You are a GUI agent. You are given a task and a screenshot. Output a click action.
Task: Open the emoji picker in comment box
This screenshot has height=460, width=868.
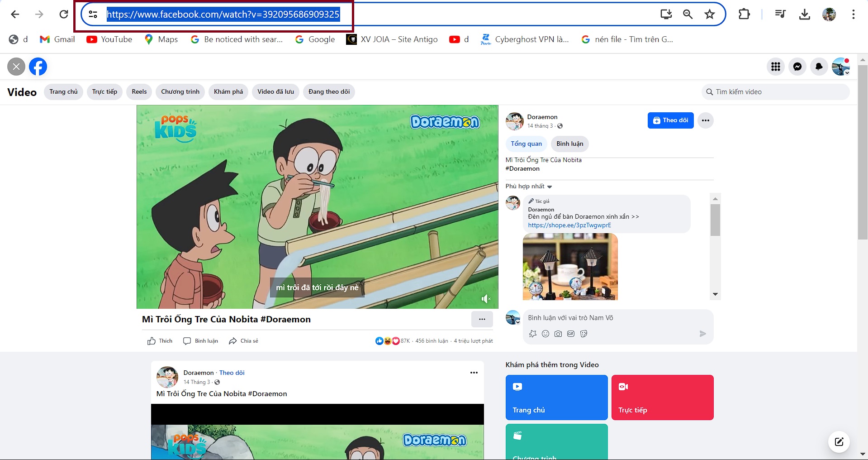click(545, 334)
